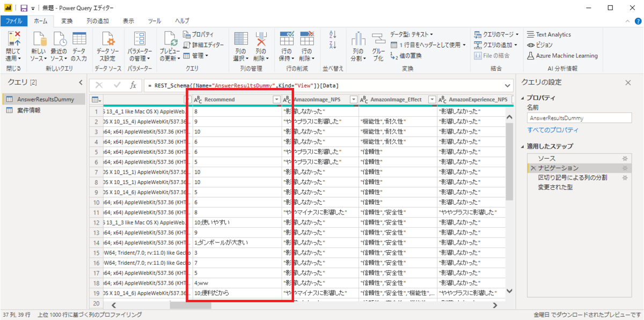
Task: Switch to the 列の追加 ribbon tab
Action: (98, 21)
